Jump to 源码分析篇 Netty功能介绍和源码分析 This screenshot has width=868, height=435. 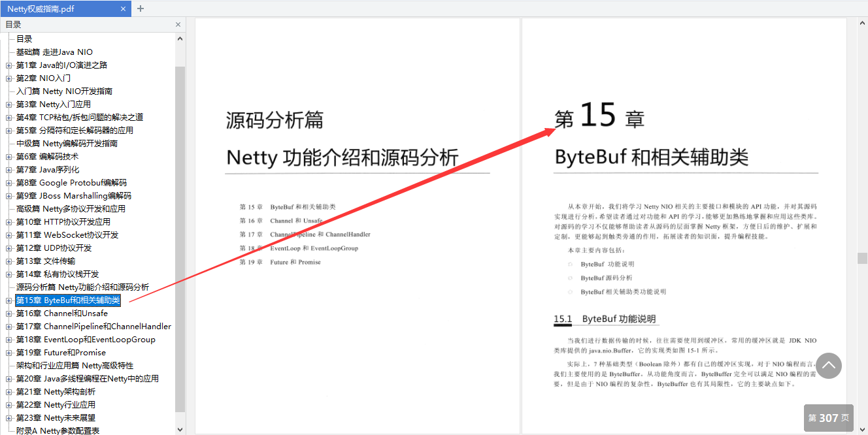[82, 287]
